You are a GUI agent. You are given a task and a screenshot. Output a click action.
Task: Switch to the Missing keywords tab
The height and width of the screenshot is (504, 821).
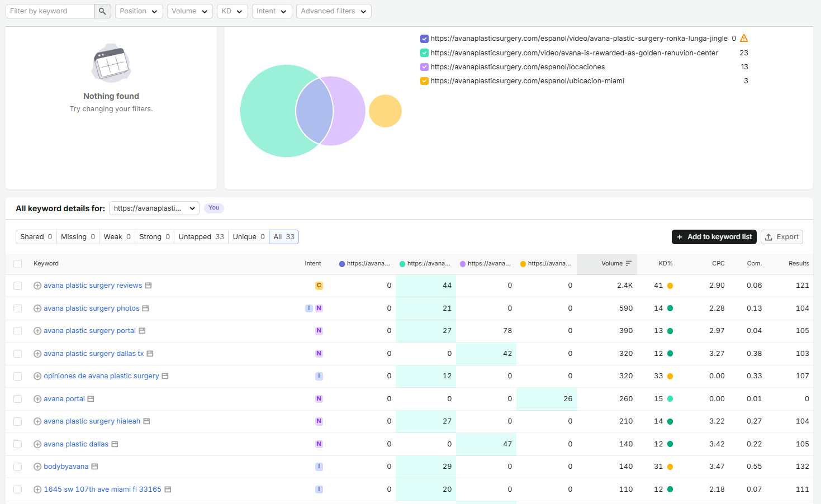pyautogui.click(x=78, y=237)
